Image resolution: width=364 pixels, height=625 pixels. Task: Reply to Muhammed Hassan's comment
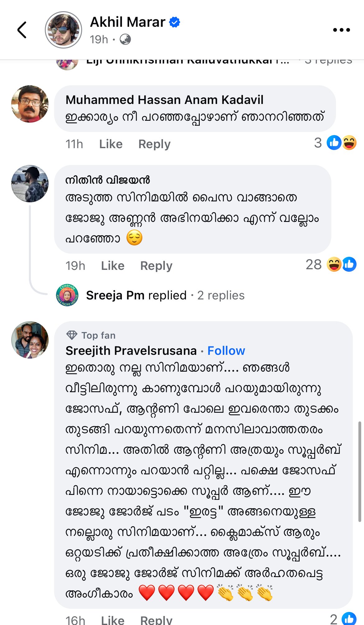[154, 144]
